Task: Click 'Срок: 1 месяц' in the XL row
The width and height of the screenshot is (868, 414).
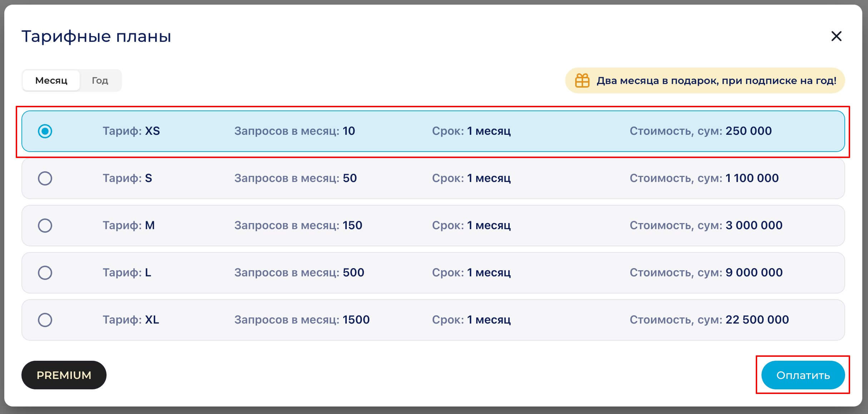Action: pyautogui.click(x=471, y=320)
